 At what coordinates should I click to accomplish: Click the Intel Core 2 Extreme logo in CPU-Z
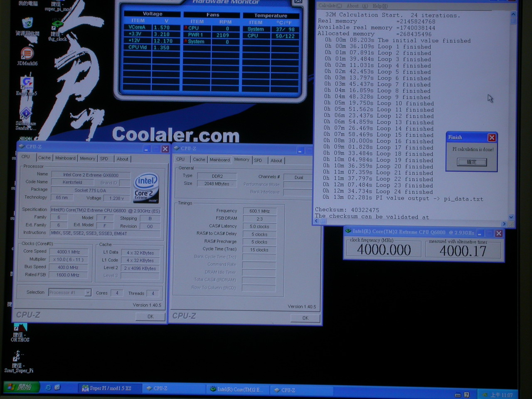click(x=146, y=188)
